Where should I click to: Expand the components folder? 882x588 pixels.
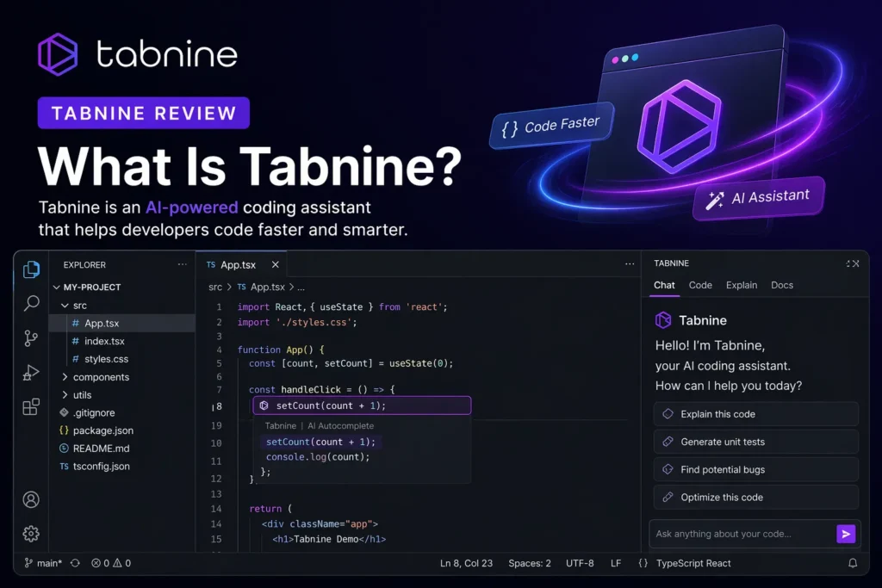(x=65, y=376)
